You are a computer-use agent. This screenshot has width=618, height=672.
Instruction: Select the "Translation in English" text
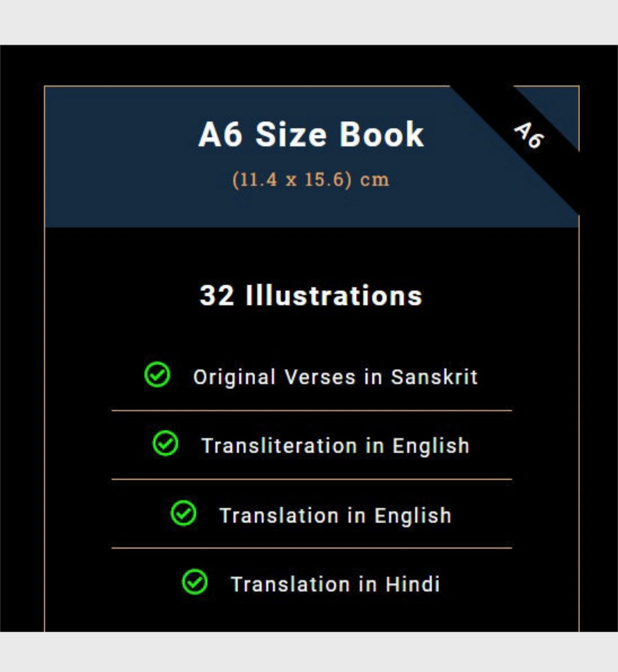point(335,516)
